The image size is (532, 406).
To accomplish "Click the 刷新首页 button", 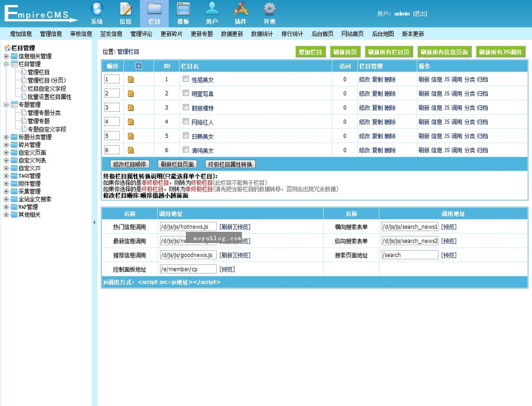I will 345,52.
